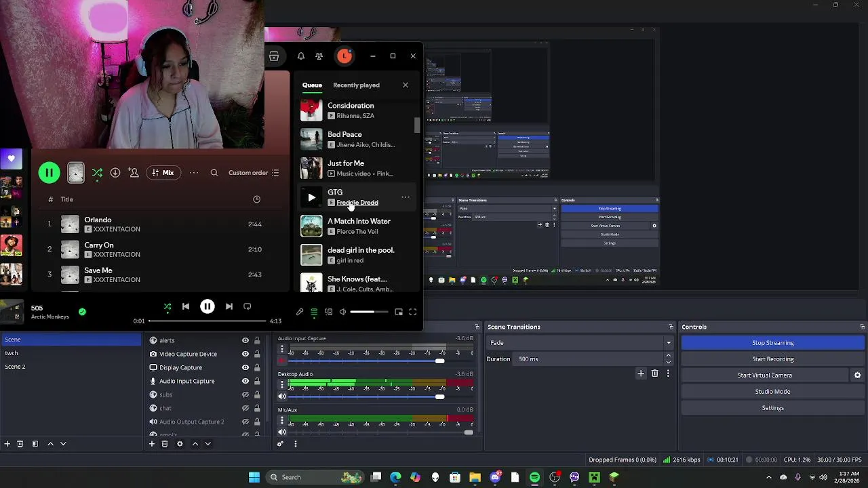Increase the transition duration
868x488 pixels.
(669, 355)
